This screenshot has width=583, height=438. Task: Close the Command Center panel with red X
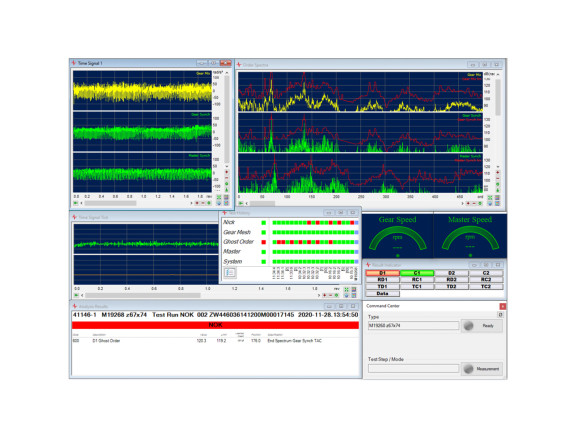pos(503,306)
